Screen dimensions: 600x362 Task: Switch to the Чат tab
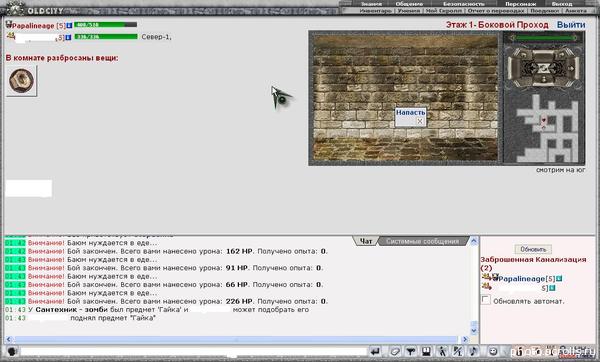(366, 241)
